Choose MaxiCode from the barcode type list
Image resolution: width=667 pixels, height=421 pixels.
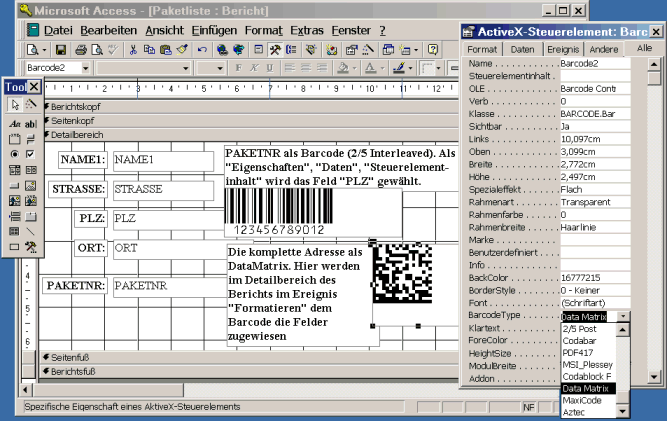pos(588,400)
